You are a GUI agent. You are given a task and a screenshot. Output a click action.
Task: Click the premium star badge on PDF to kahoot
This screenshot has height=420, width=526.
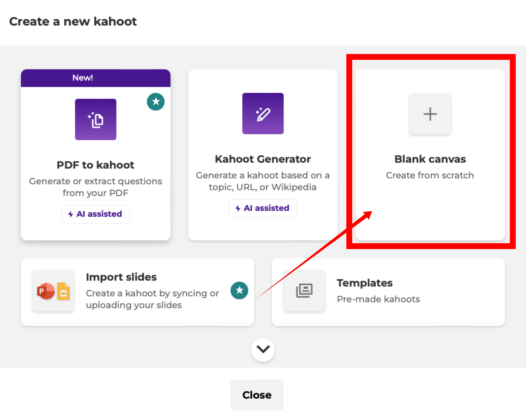[x=156, y=102]
